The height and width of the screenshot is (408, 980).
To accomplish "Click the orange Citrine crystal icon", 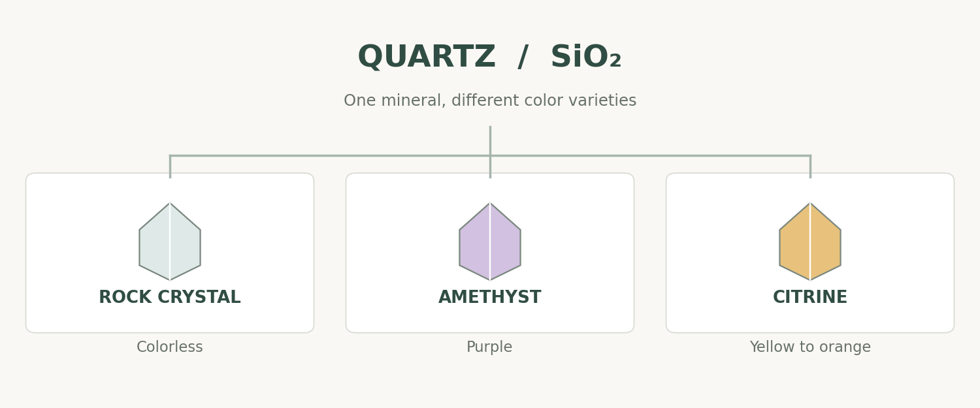I will pos(810,242).
